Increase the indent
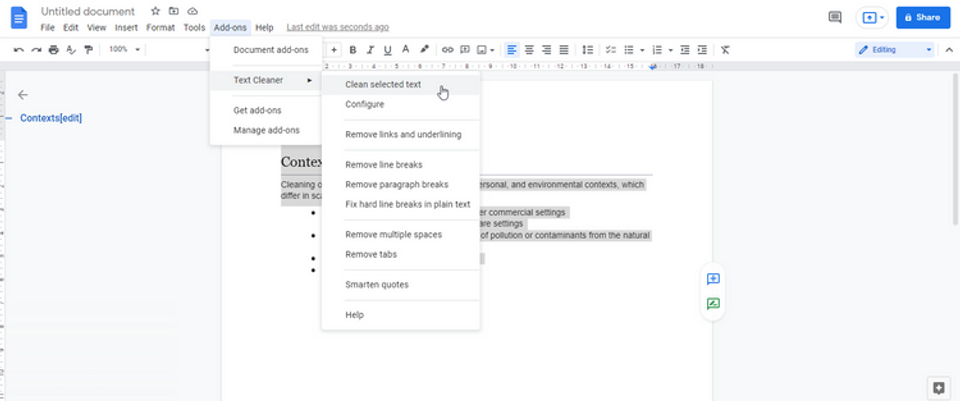This screenshot has height=401, width=960. 702,50
